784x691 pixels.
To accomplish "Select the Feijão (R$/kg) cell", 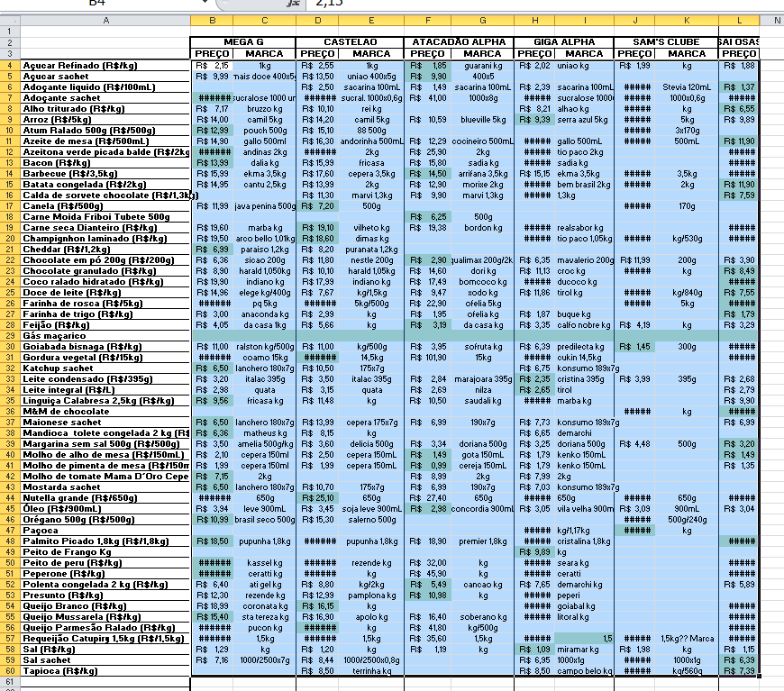I will tap(105, 325).
